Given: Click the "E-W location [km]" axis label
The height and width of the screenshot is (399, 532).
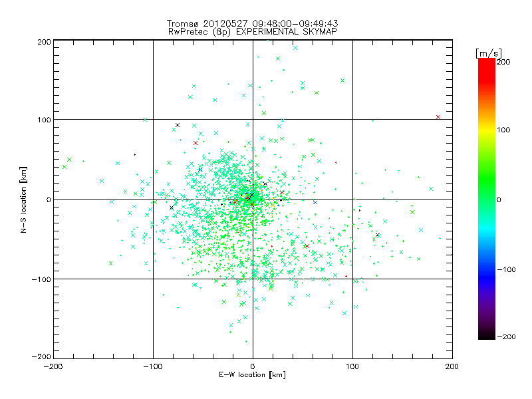Looking at the screenshot, I should tap(252, 375).
